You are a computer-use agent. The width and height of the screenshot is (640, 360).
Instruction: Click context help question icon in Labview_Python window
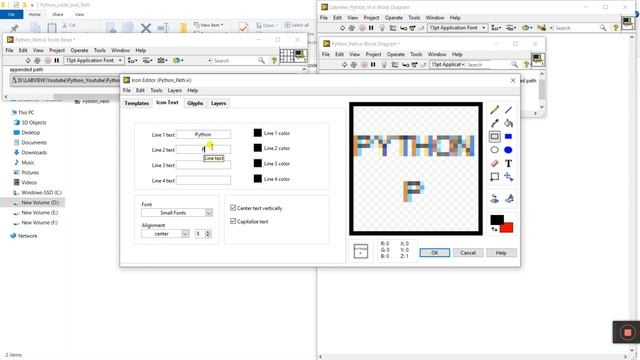pyautogui.click(x=616, y=28)
